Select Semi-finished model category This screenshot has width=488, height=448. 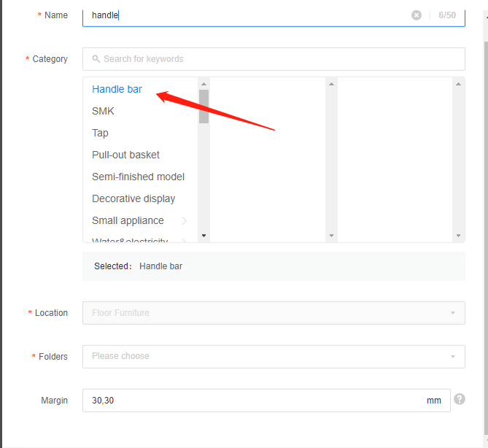[138, 177]
